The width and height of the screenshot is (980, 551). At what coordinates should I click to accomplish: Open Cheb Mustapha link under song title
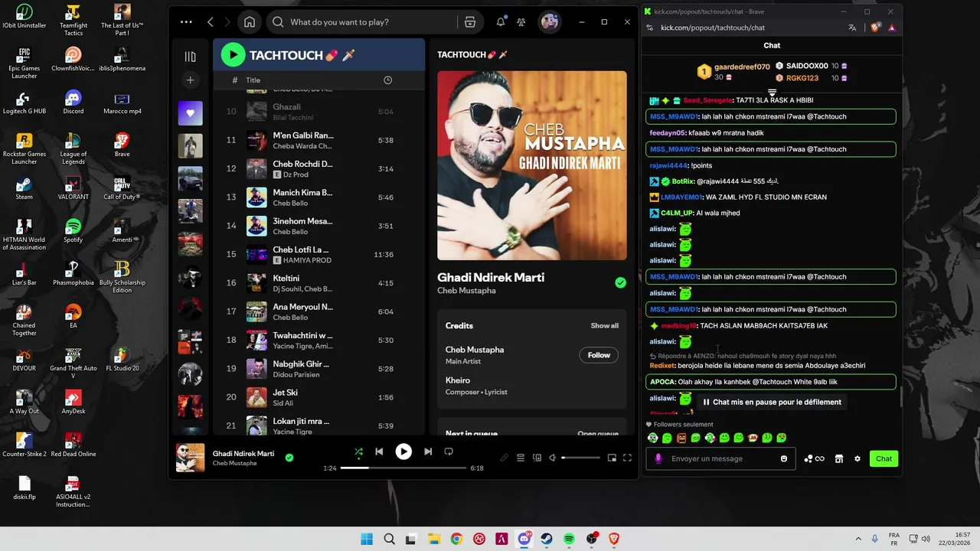point(466,291)
